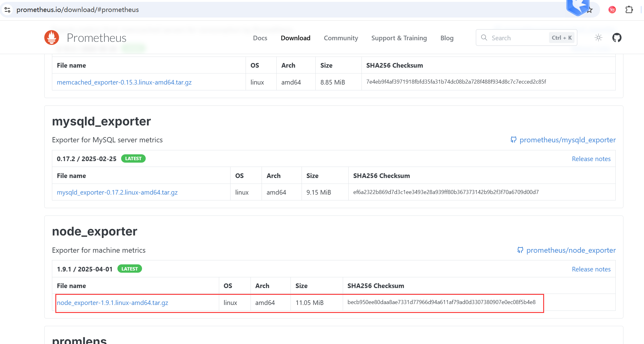
Task: Click the site info icon in the address bar
Action: click(x=8, y=10)
